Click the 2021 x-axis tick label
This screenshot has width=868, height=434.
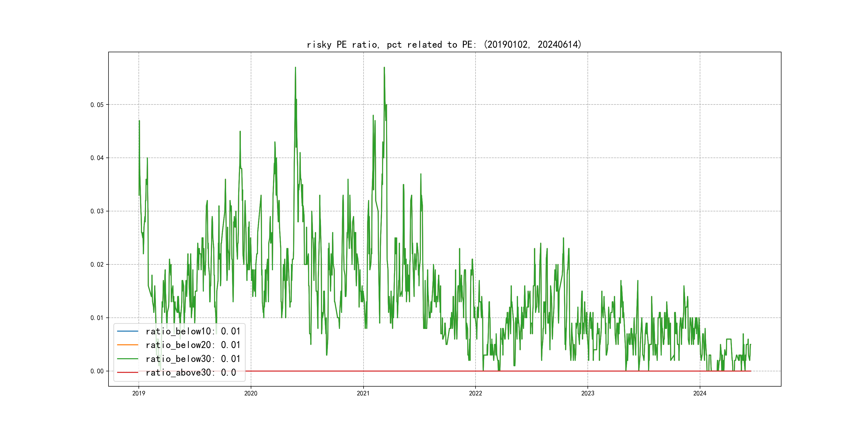(363, 393)
